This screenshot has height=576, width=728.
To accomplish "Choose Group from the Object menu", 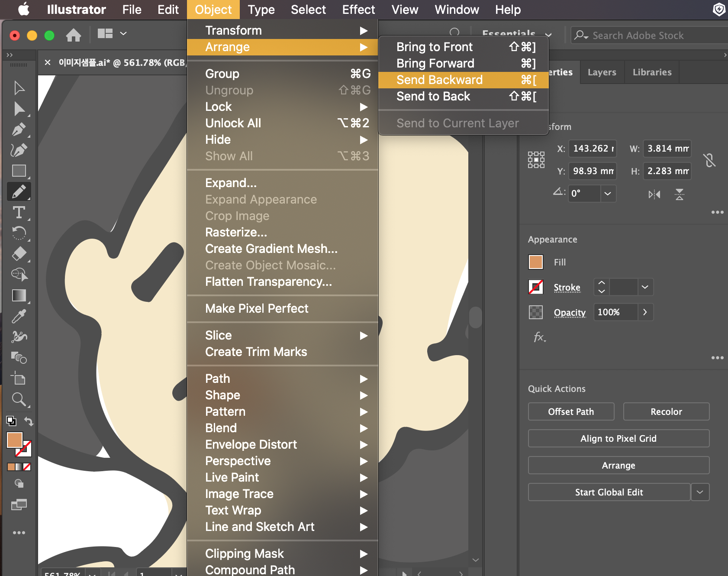I will point(283,74).
